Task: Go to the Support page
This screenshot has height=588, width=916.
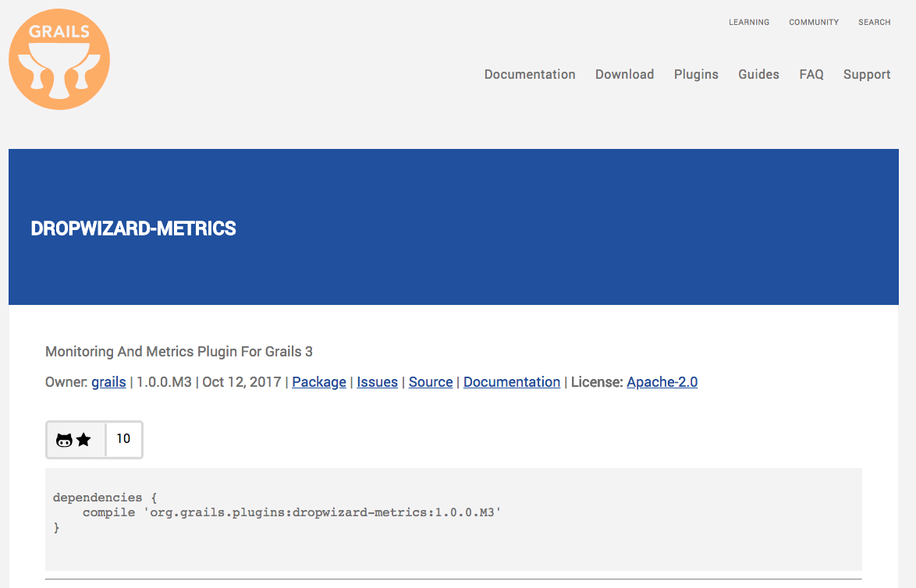Action: [867, 75]
